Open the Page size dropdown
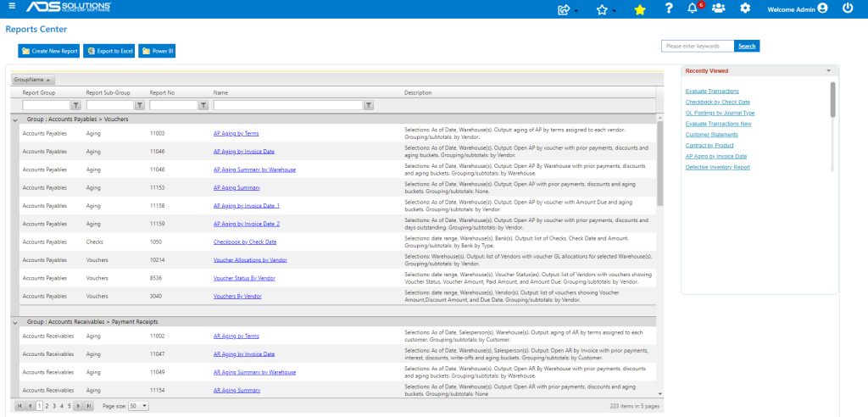 pyautogui.click(x=138, y=406)
